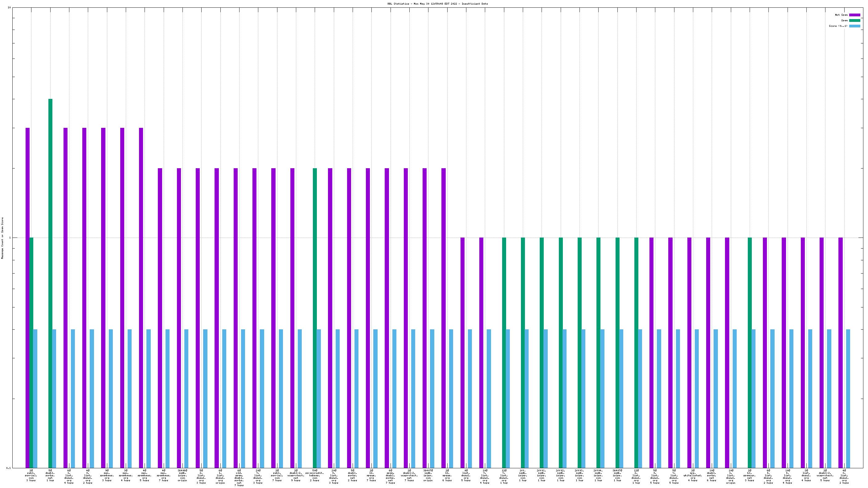Click the tallest green dnsbl.sorbs.net 1 hop bar
This screenshot has width=868, height=488.
[x=50, y=270]
